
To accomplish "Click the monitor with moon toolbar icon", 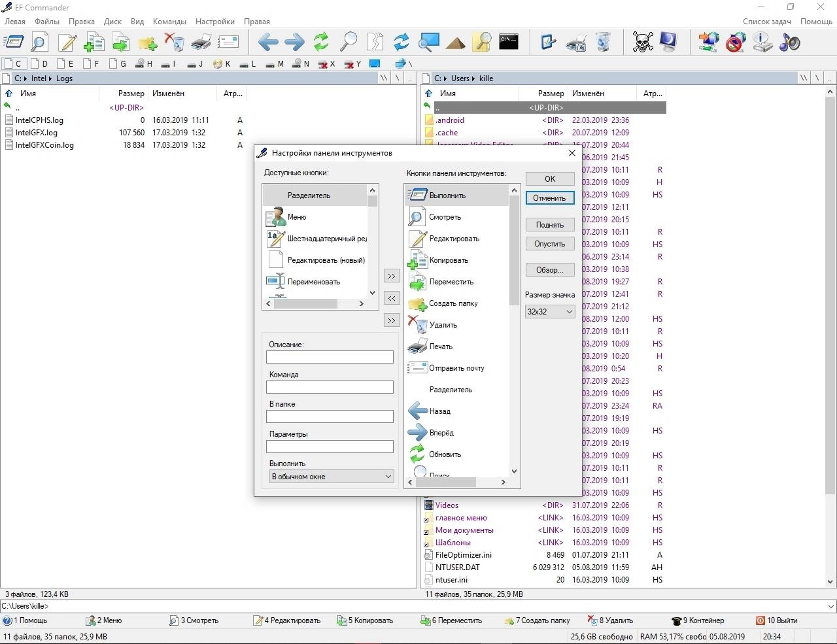I will pyautogui.click(x=668, y=42).
